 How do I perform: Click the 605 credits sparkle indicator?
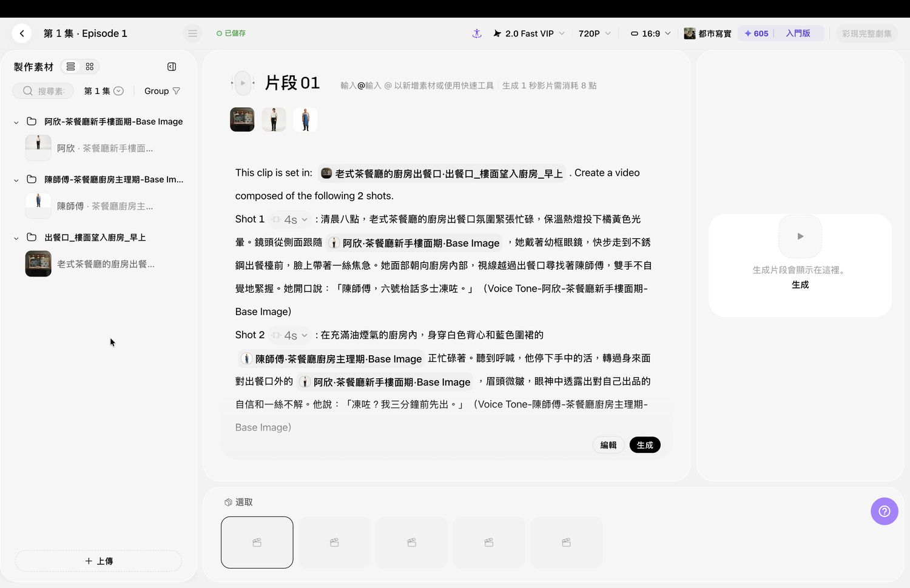(757, 33)
